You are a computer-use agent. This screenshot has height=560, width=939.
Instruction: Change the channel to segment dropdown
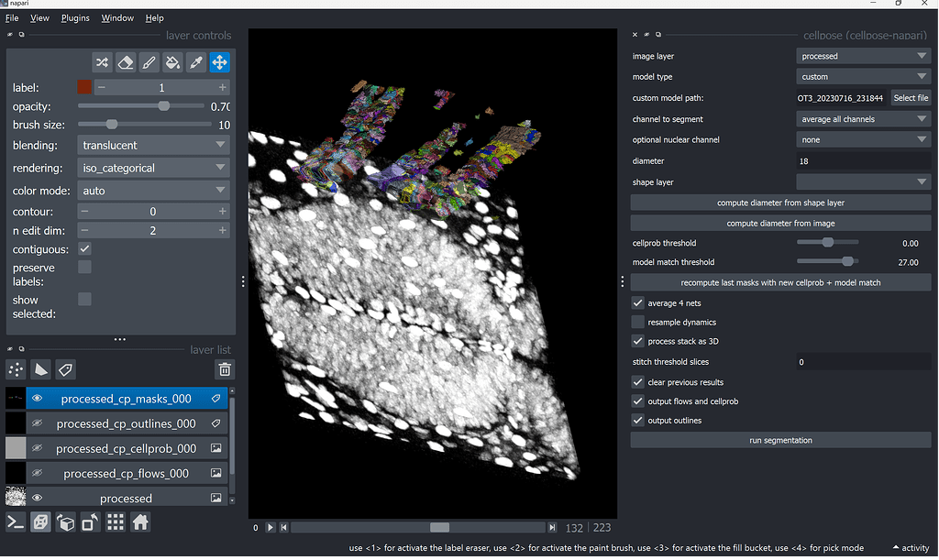tap(863, 118)
